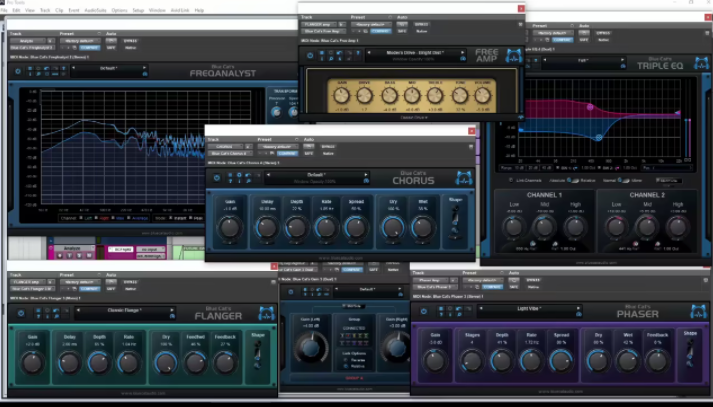This screenshot has width=713, height=407.
Task: Click the undo arrow icon in Free Amp toolbar
Action: (x=340, y=53)
